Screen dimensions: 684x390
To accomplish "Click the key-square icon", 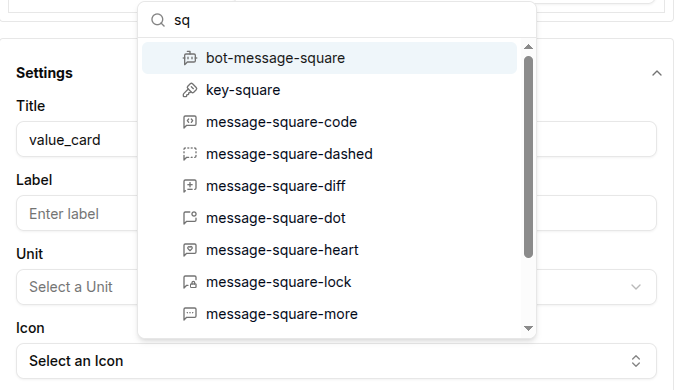I will [190, 90].
